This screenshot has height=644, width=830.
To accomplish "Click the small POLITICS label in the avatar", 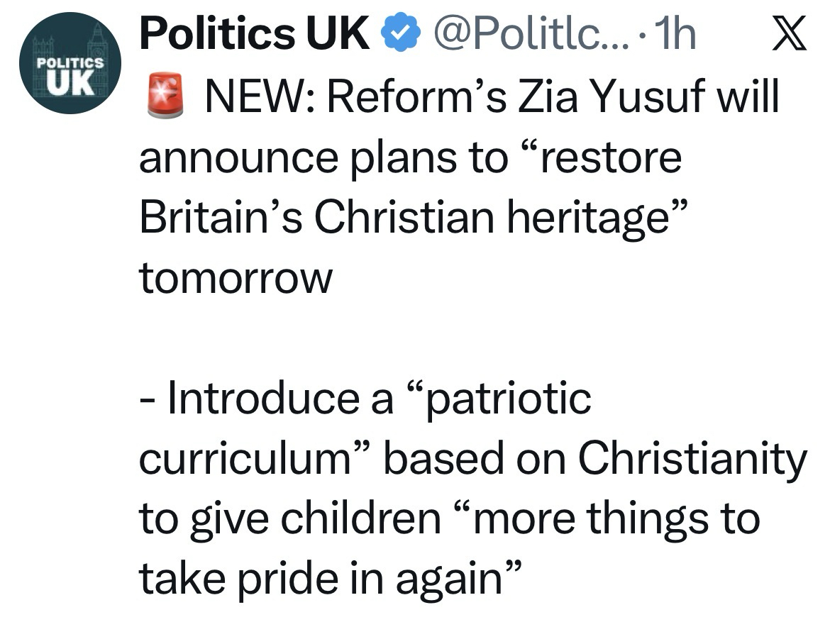I will pos(70,62).
